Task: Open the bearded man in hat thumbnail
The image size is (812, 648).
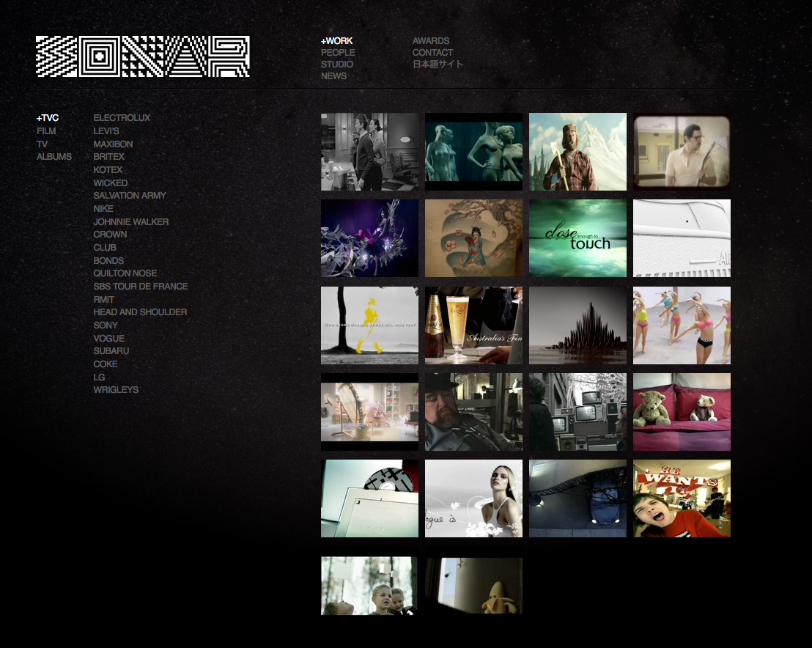Action: pos(474,412)
